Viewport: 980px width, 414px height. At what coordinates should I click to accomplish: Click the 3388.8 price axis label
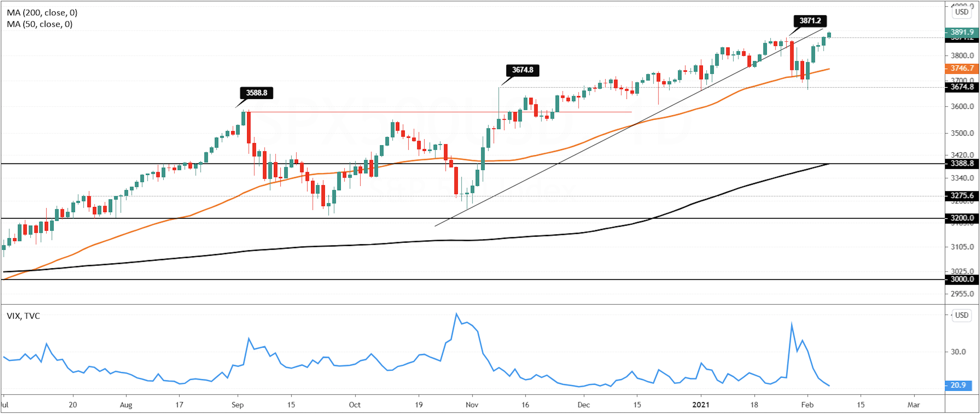pyautogui.click(x=962, y=163)
